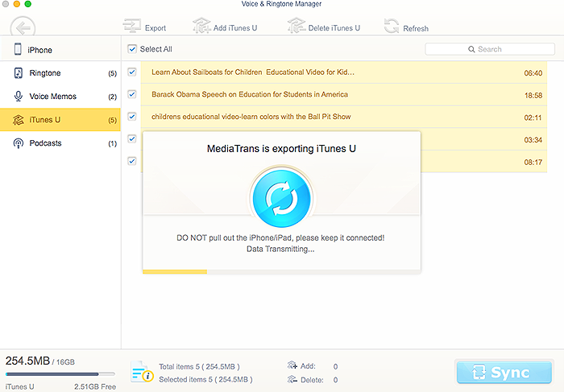The height and width of the screenshot is (392, 564).
Task: Click the blue exporting sync circle icon
Action: click(282, 198)
